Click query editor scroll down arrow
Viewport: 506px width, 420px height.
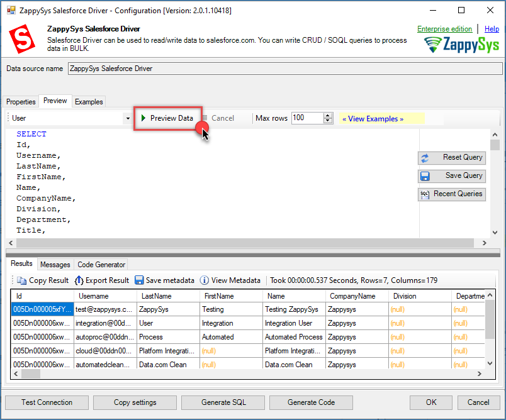(495, 233)
